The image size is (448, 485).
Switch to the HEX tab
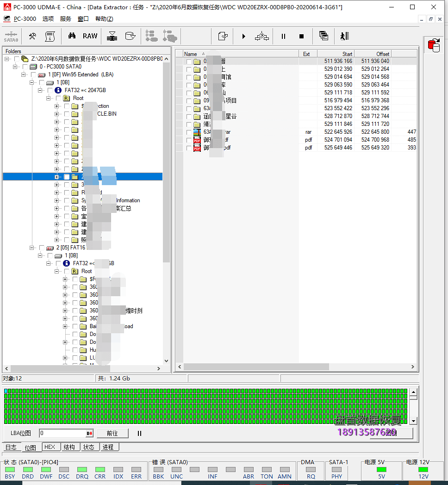coord(50,447)
